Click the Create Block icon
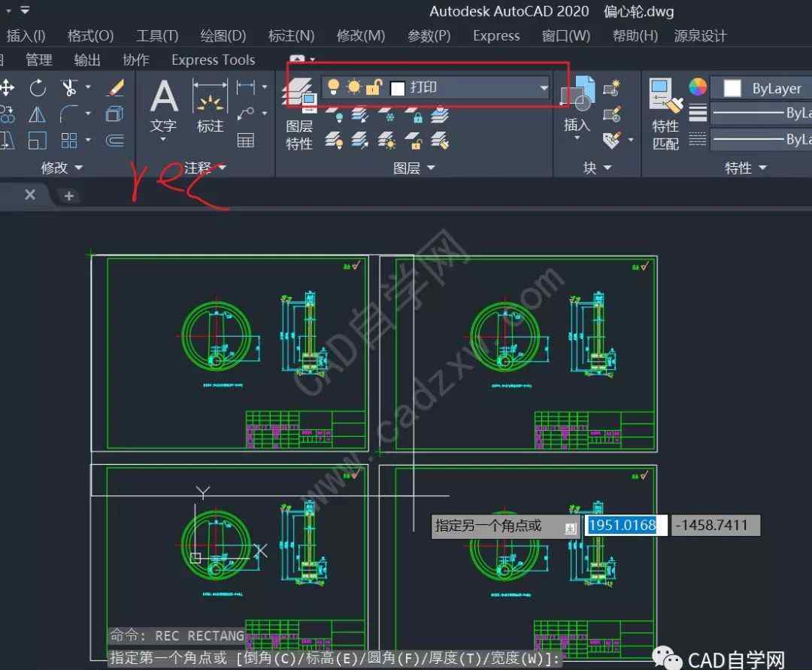Image resolution: width=812 pixels, height=670 pixels. tap(611, 87)
